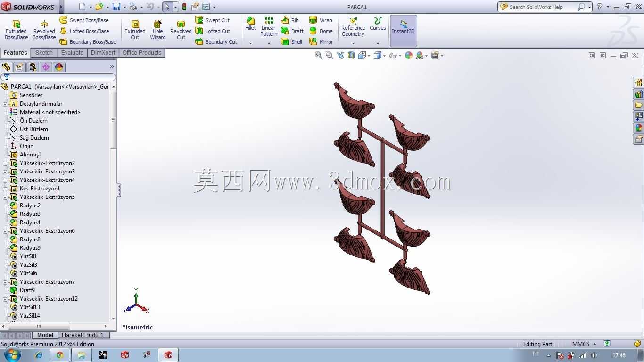The width and height of the screenshot is (644, 362).
Task: Select the Rib tool
Action: click(290, 20)
